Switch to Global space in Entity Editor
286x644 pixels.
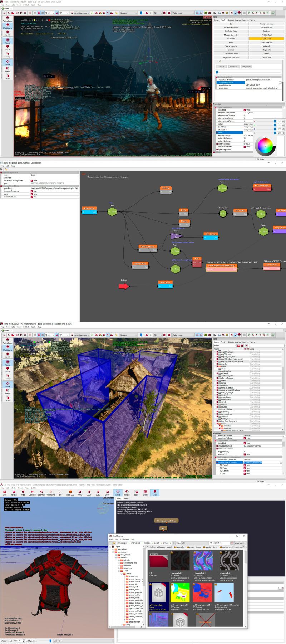146,493
